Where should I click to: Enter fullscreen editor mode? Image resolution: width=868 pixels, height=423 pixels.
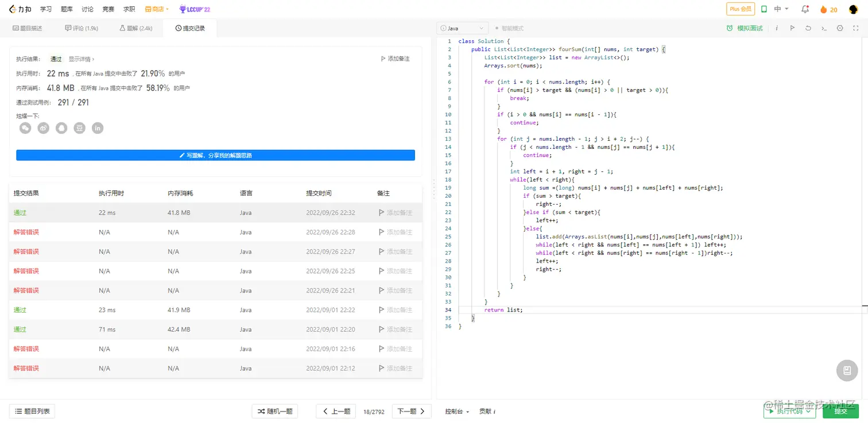855,28
